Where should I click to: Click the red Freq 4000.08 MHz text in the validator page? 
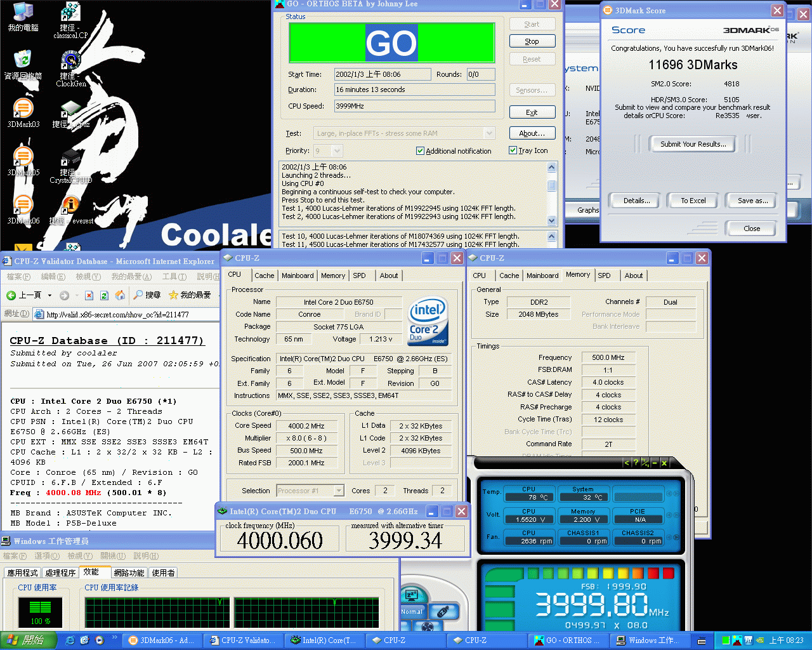[73, 493]
